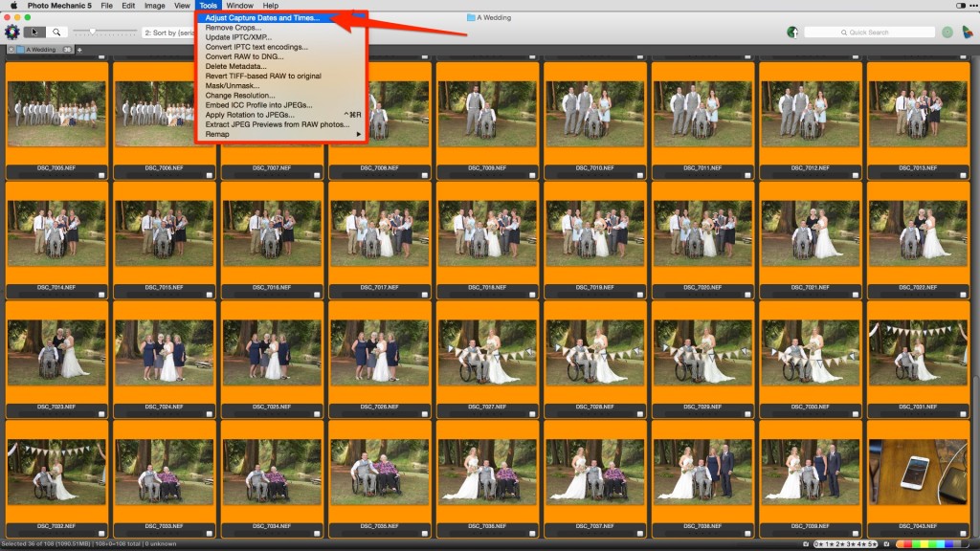This screenshot has width=980, height=551.
Task: Click the magnifying glass loupe icon in toolbar
Action: pos(56,32)
